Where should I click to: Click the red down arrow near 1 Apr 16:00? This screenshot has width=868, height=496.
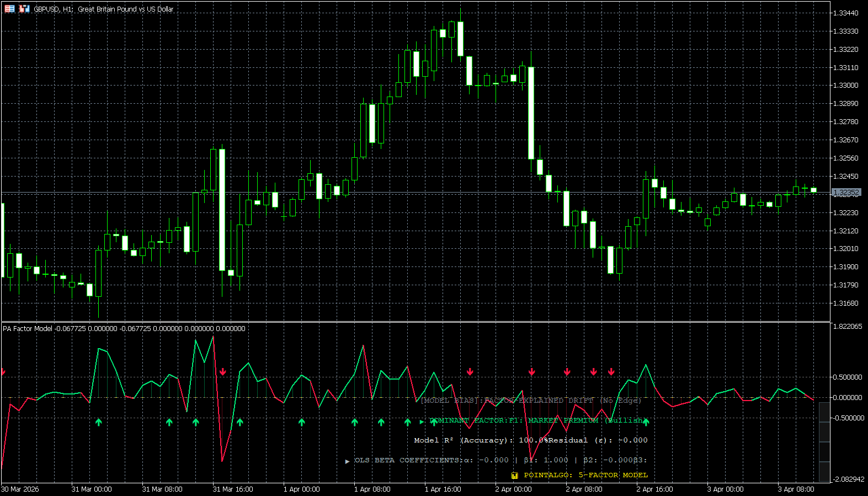click(x=470, y=372)
